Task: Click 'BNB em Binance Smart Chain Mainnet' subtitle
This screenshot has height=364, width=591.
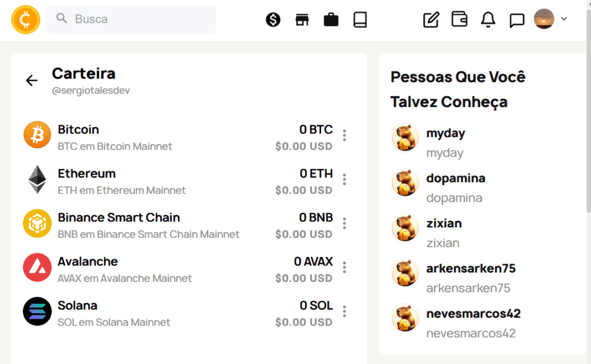Action: (148, 234)
